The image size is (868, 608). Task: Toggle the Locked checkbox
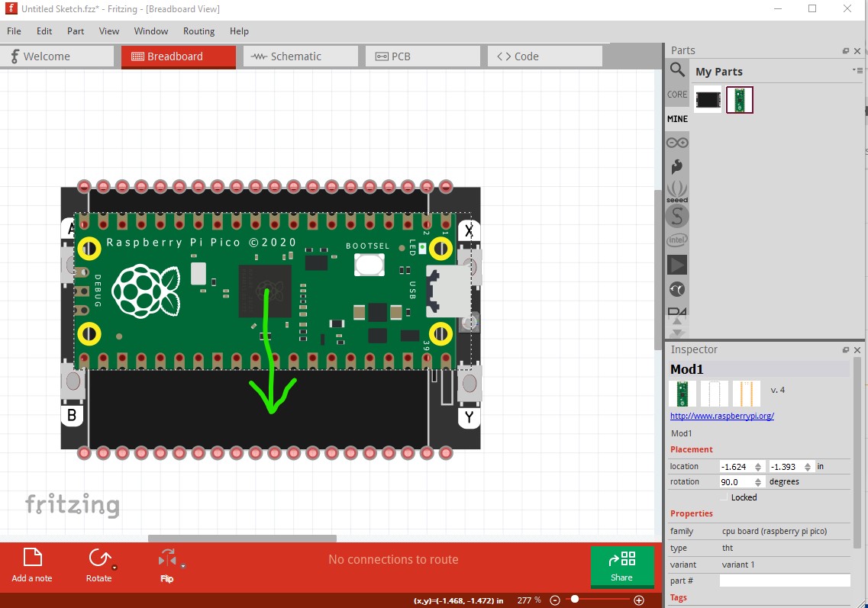[x=724, y=497]
